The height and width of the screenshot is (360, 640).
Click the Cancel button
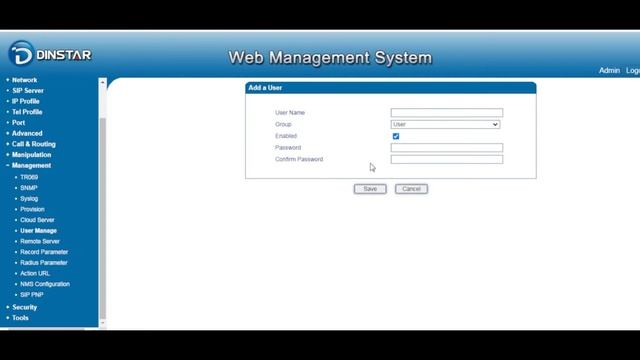point(411,189)
